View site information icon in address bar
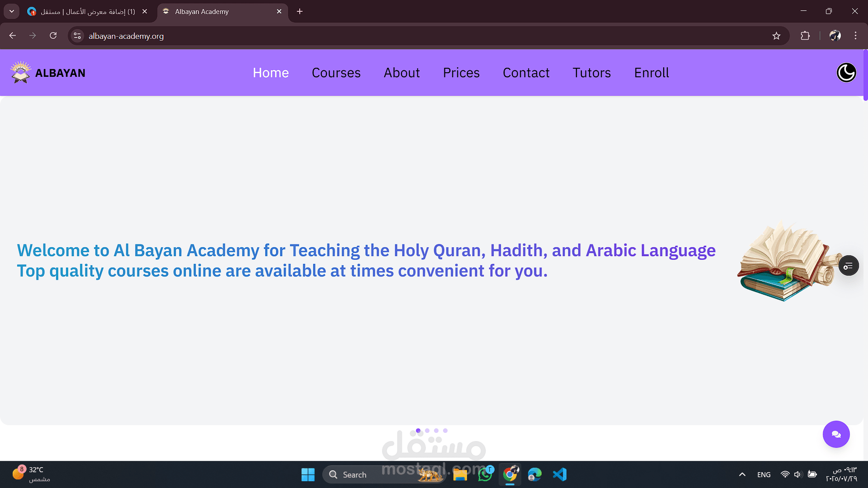 pos(77,36)
